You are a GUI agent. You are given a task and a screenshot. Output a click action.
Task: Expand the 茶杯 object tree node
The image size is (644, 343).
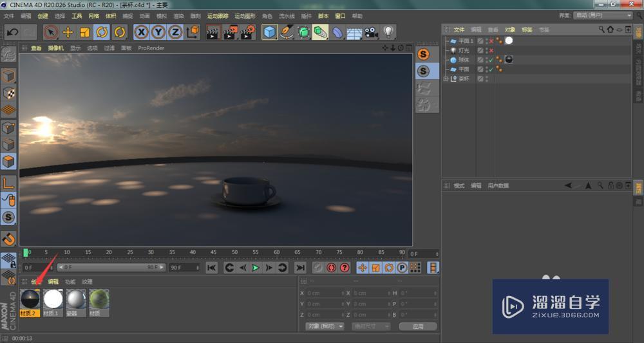(x=446, y=79)
